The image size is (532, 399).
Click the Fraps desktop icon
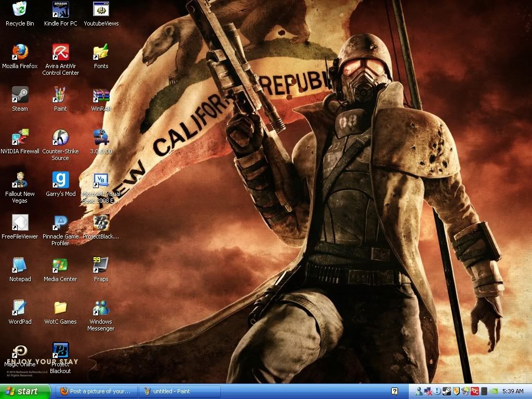pyautogui.click(x=101, y=270)
